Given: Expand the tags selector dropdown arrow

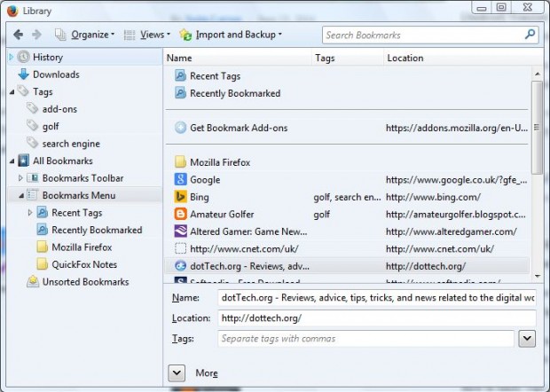Looking at the screenshot, I should click(x=526, y=338).
